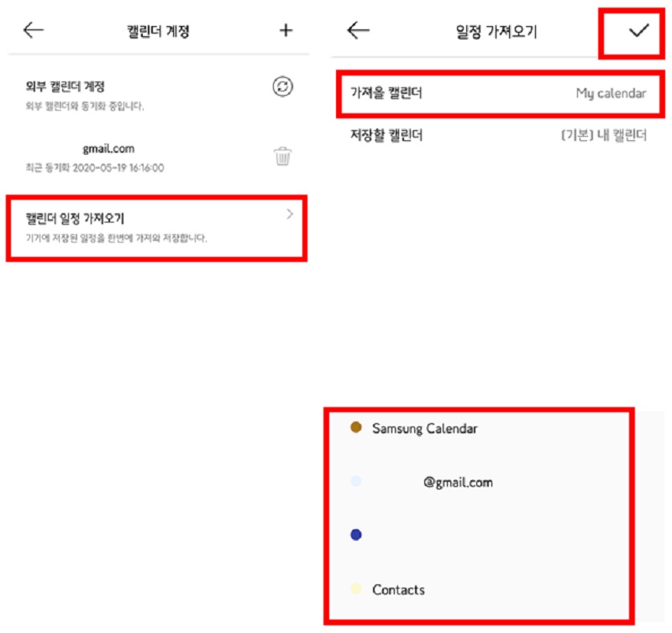Delete the gmail.com account via trash icon

283,156
